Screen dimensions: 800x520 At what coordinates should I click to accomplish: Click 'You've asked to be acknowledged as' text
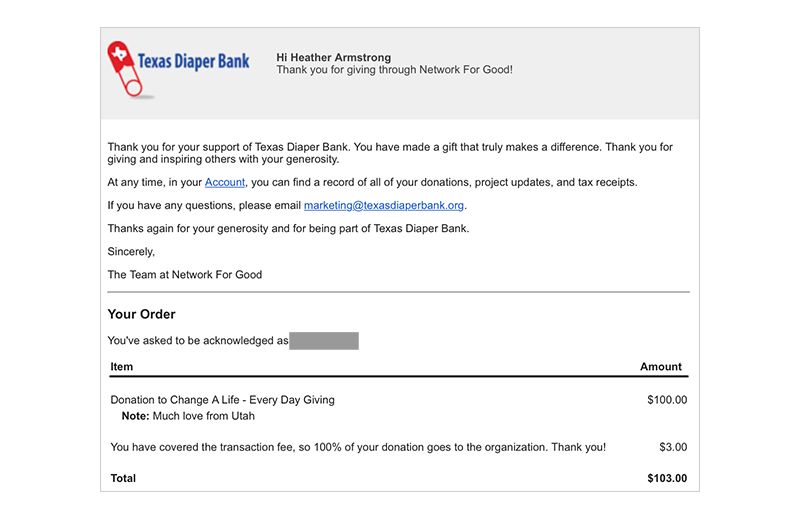[x=198, y=340]
